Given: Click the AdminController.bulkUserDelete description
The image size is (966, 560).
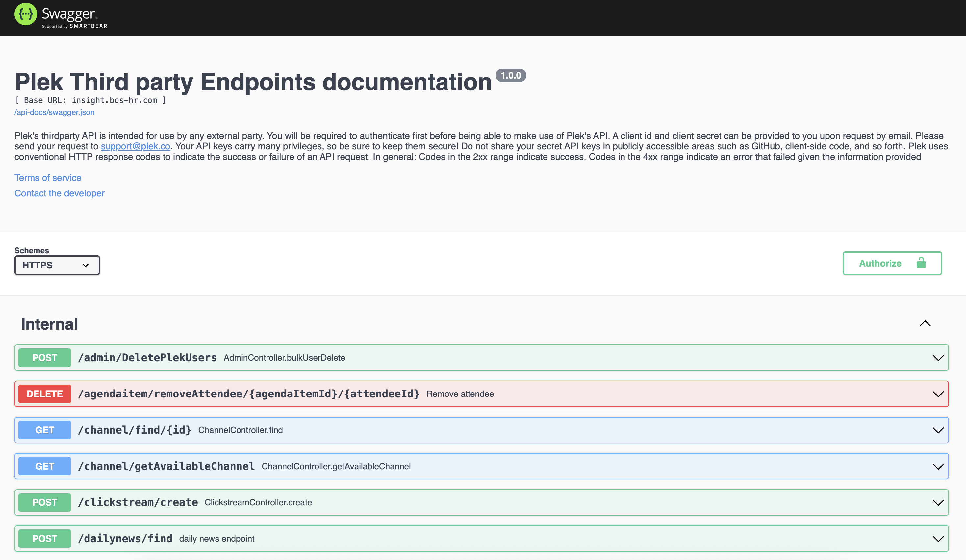Looking at the screenshot, I should click(284, 358).
